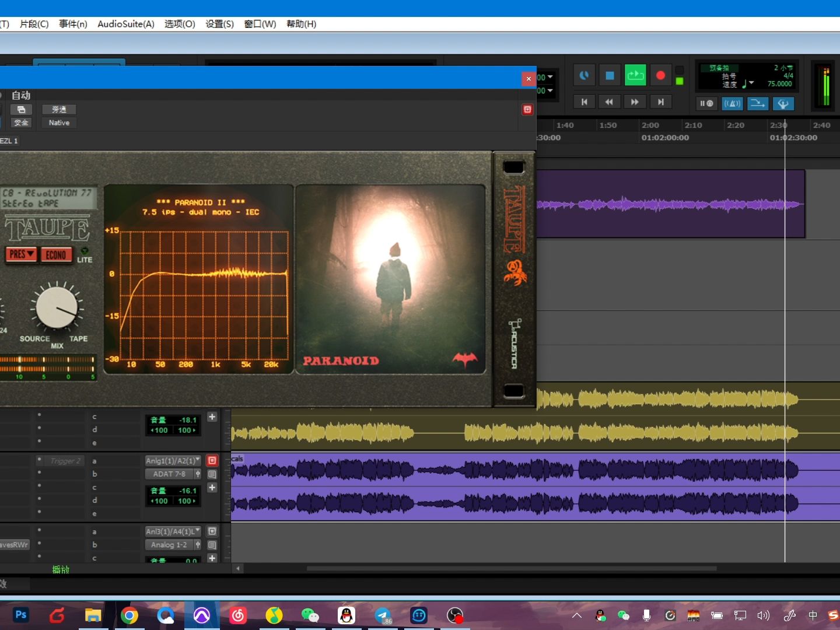The image size is (840, 630).
Task: Click the volume value -16.1
Action: click(x=188, y=491)
